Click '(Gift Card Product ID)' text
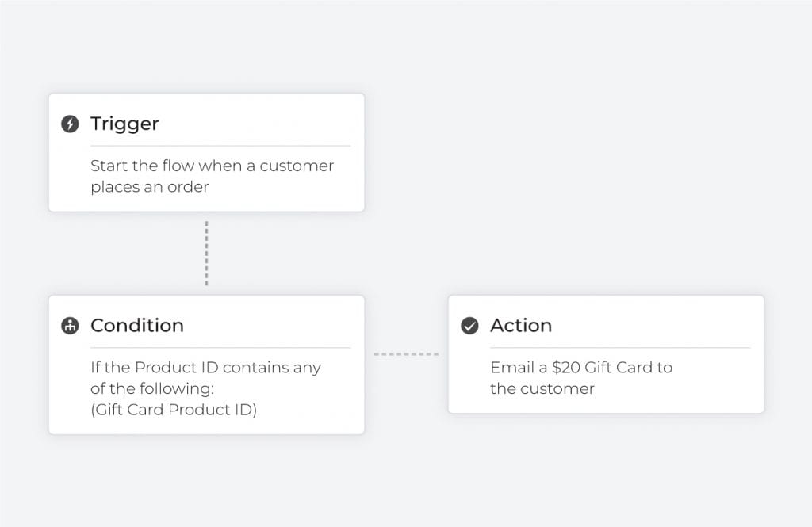This screenshot has width=812, height=527. 174,410
